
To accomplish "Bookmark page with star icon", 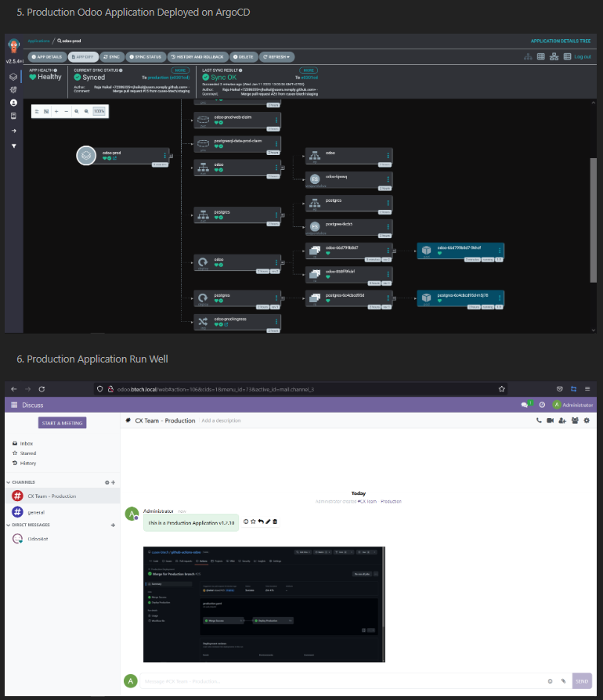I will tap(502, 389).
